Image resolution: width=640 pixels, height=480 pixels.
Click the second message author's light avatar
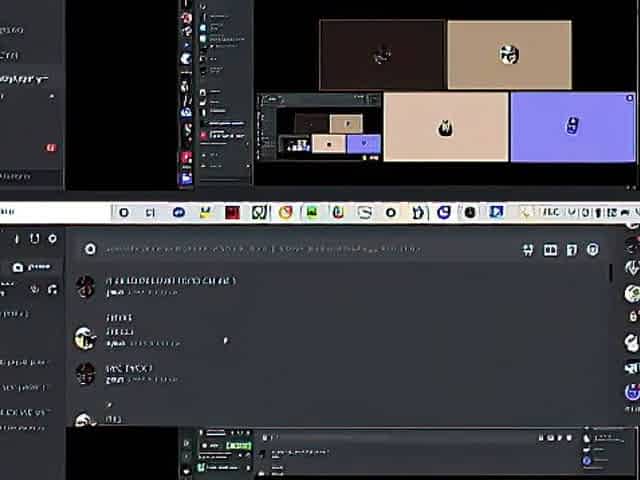click(86, 338)
